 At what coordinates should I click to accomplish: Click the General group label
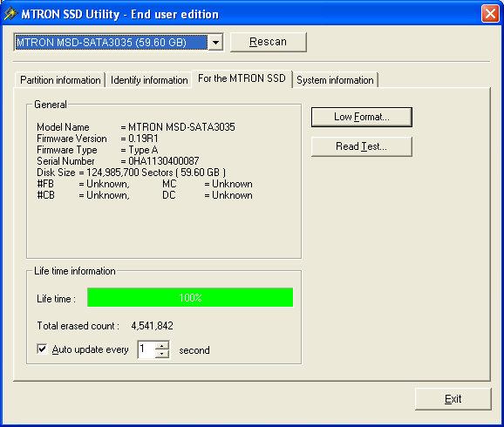pos(51,105)
